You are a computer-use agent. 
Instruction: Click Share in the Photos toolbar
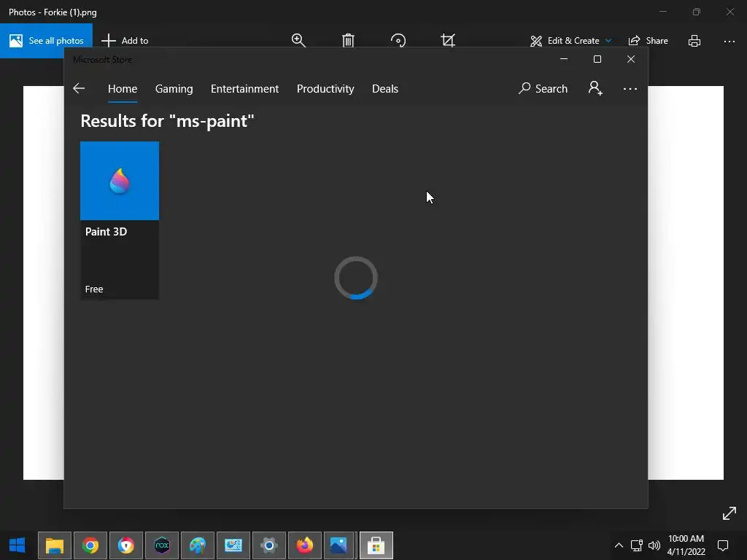(x=649, y=41)
